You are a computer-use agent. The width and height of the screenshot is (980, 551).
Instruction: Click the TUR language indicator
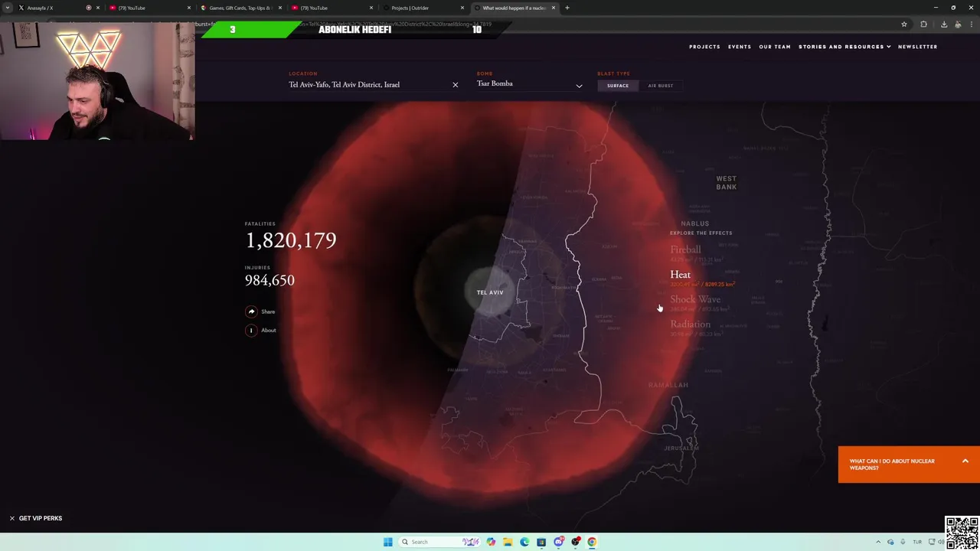[x=917, y=542]
